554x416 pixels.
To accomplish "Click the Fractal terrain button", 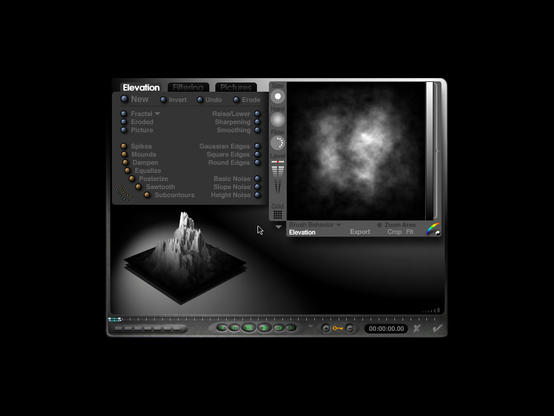I will click(x=124, y=113).
